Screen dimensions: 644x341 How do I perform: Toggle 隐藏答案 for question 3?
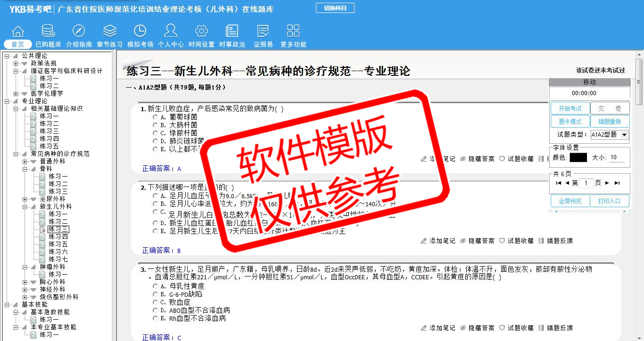click(477, 328)
